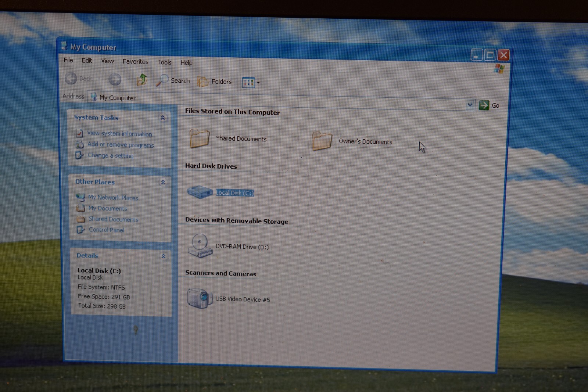This screenshot has height=392, width=588.
Task: Open the Help menu
Action: [x=186, y=62]
